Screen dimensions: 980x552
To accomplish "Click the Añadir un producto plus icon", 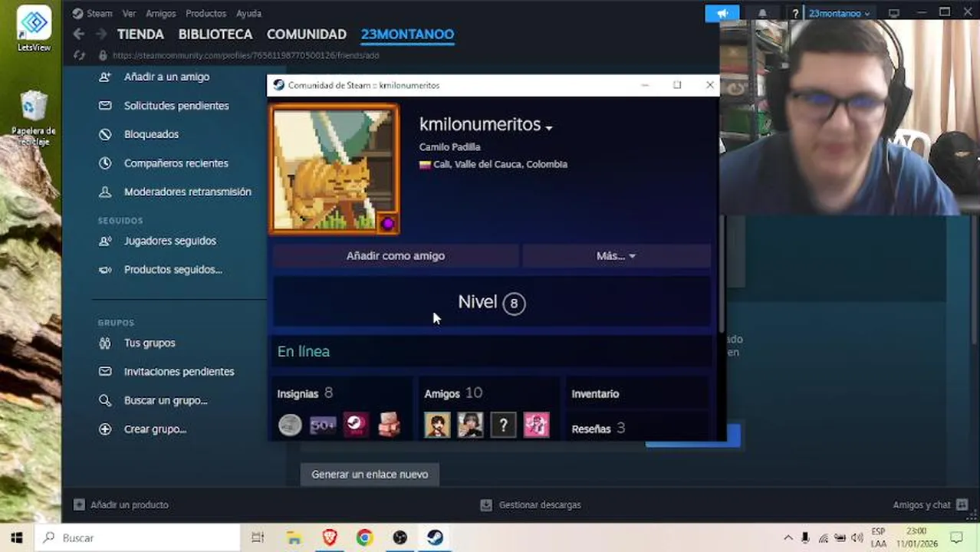I will click(79, 504).
